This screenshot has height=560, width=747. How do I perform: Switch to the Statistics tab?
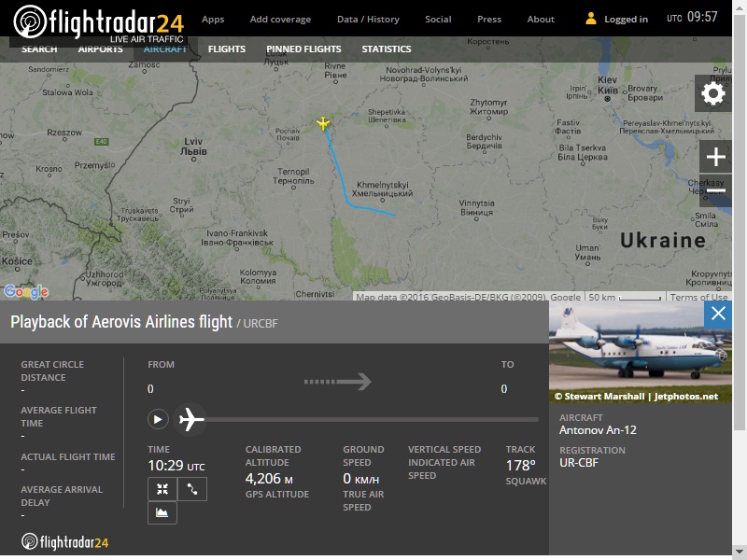[x=387, y=49]
